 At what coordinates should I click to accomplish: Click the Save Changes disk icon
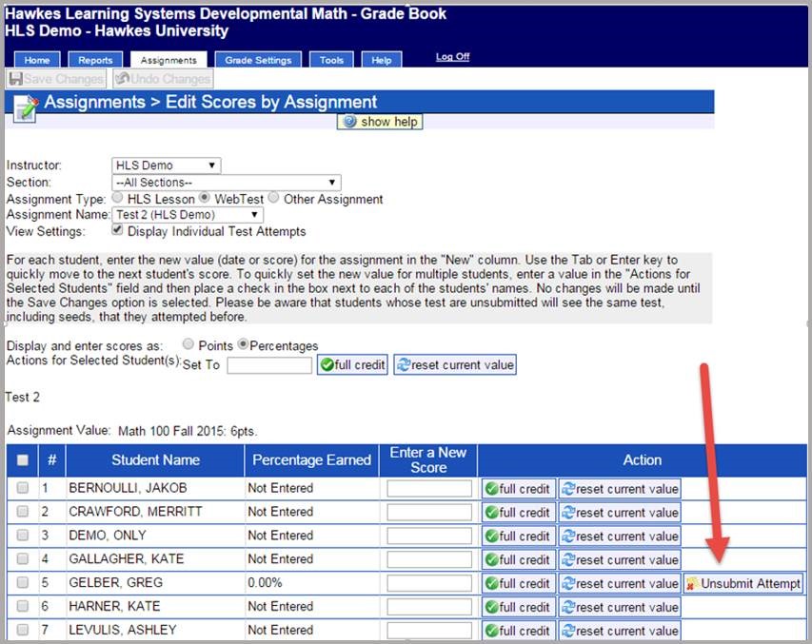tap(16, 80)
